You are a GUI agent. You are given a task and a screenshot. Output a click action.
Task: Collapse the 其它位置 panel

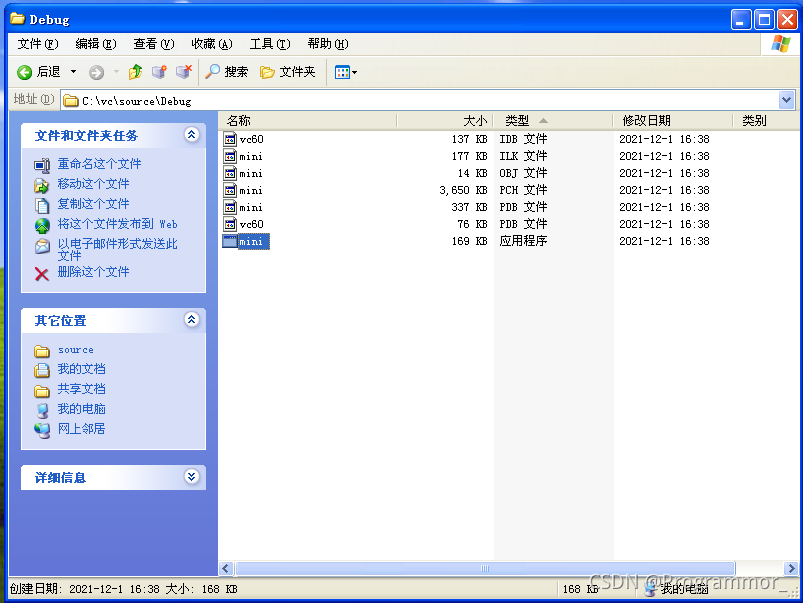tap(192, 320)
